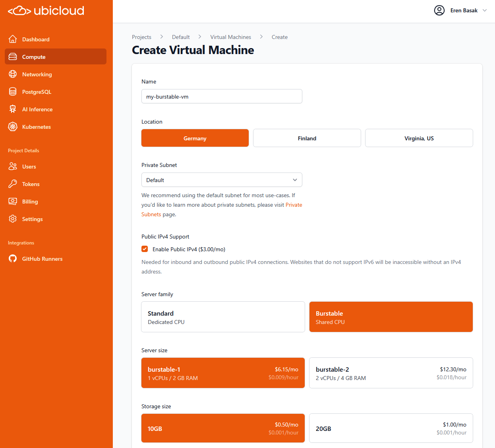495x448 pixels.
Task: Click the "Project Details" heading
Action: (23, 151)
